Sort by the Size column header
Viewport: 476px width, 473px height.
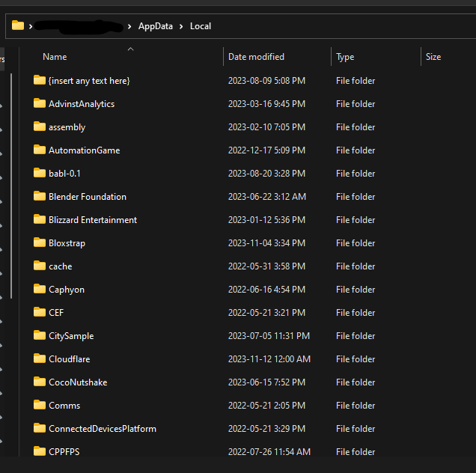433,57
